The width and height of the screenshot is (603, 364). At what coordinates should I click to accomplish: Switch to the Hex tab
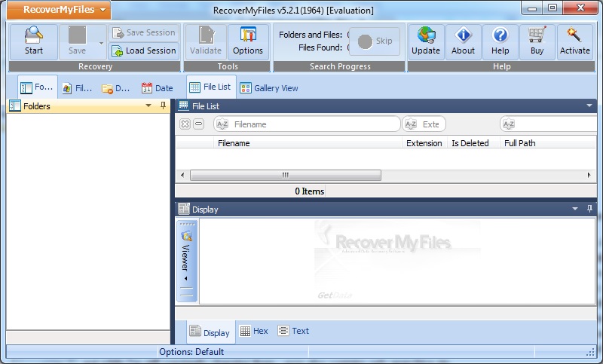[x=254, y=331]
